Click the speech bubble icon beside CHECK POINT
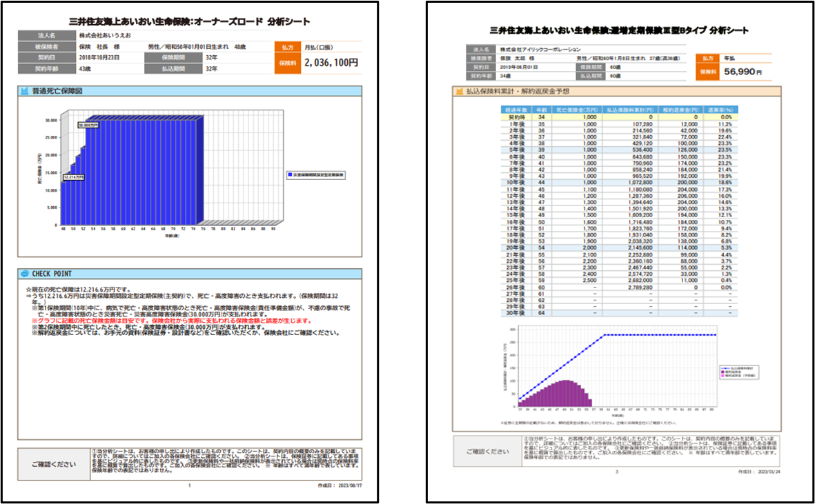The width and height of the screenshot is (815, 504). pyautogui.click(x=24, y=274)
